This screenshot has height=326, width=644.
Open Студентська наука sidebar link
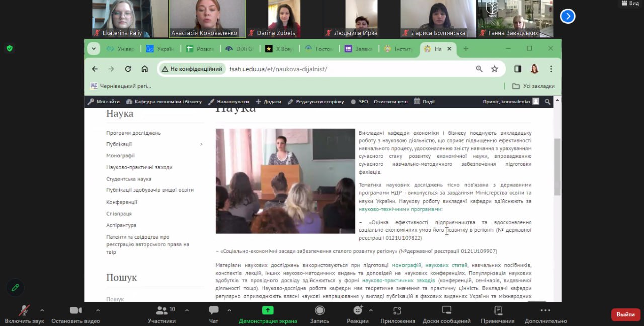[x=128, y=179]
